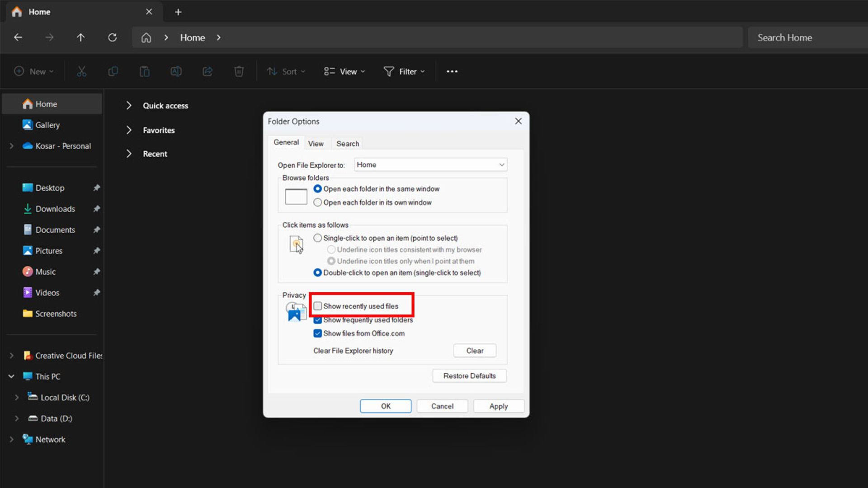The image size is (868, 488).
Task: Collapse the This PC tree node
Action: point(11,376)
